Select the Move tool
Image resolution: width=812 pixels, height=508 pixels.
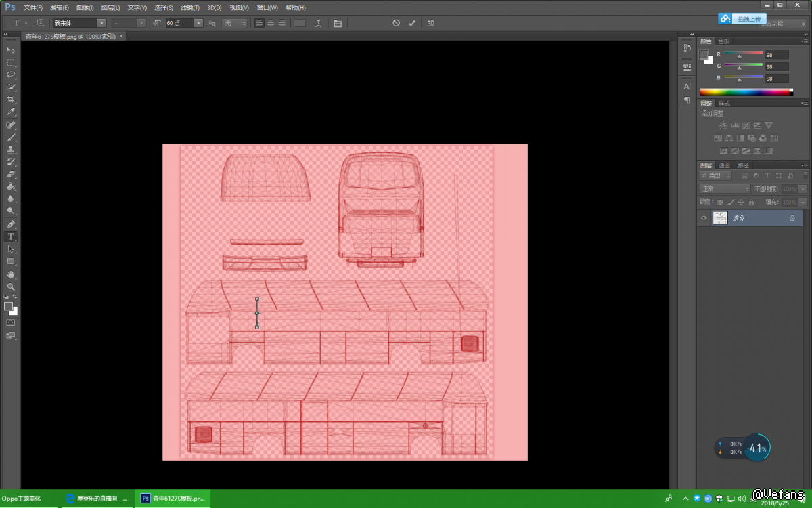coord(11,50)
